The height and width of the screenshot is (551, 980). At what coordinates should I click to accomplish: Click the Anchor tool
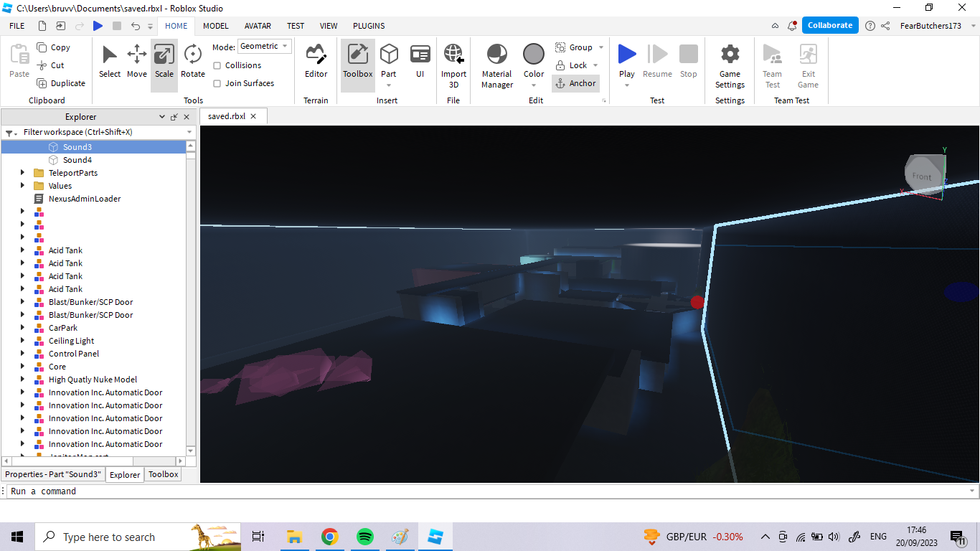576,83
